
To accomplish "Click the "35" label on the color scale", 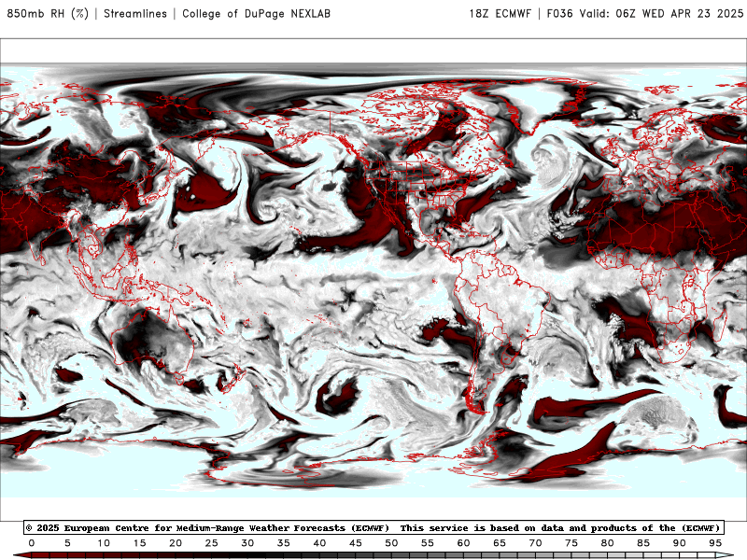I will [284, 543].
